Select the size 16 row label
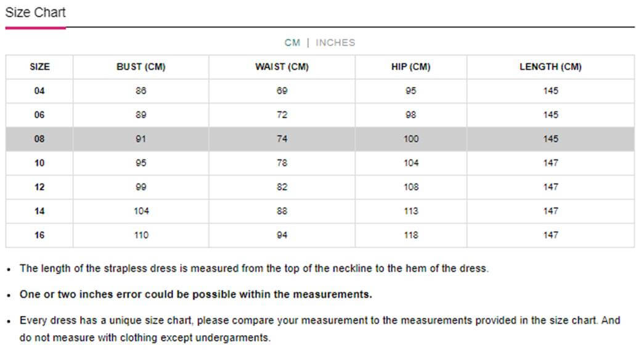The image size is (644, 356). [x=39, y=235]
